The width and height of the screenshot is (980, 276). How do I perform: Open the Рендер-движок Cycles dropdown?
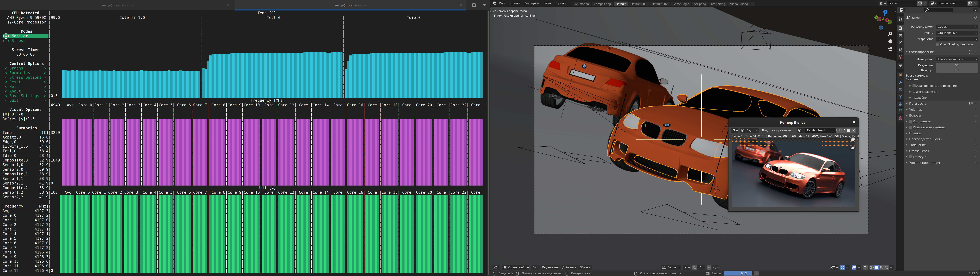click(x=957, y=27)
